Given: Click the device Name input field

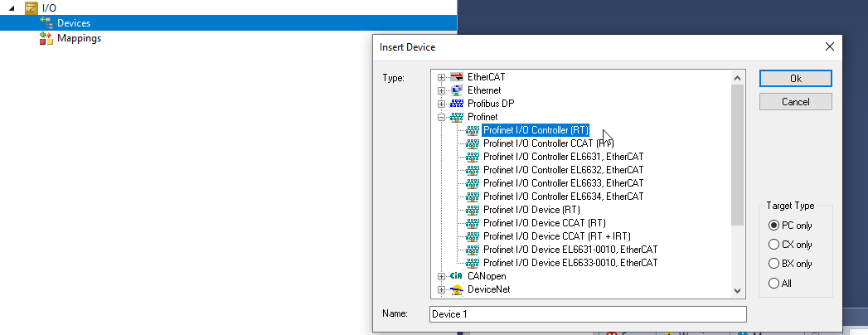Looking at the screenshot, I should tap(588, 314).
